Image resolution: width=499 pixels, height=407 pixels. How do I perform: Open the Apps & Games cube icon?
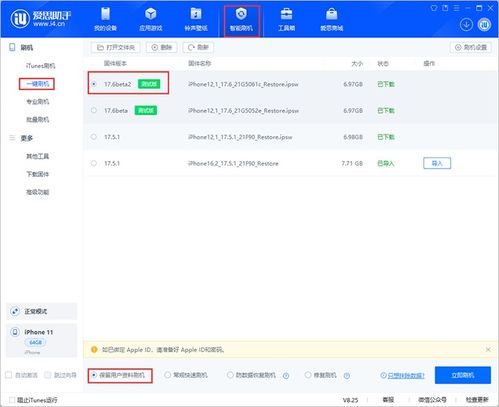(x=151, y=14)
